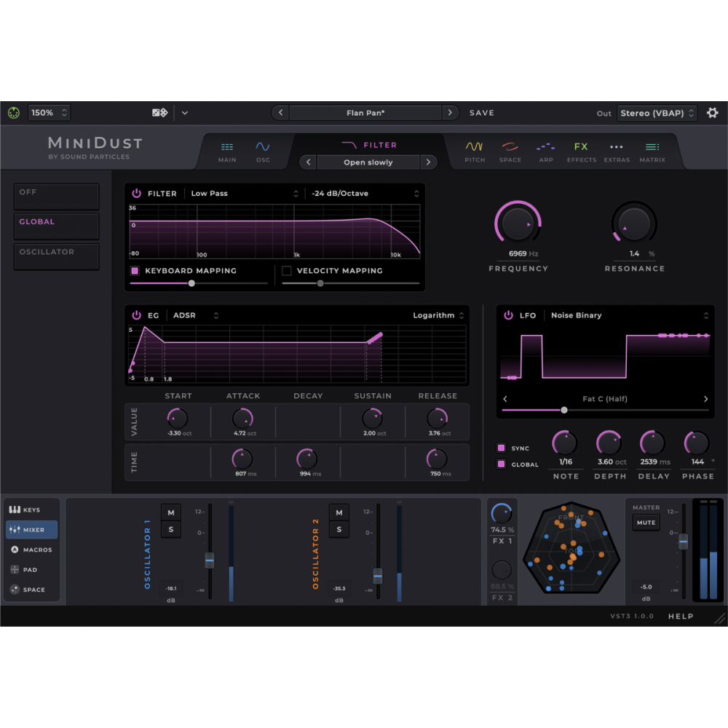Toggle the LFO Sync checkbox

point(501,448)
